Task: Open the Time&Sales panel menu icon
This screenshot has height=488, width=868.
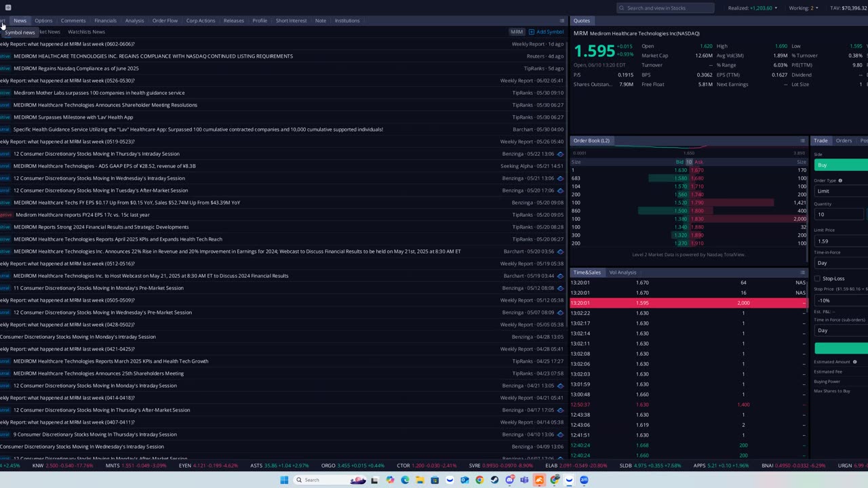Action: 802,272
